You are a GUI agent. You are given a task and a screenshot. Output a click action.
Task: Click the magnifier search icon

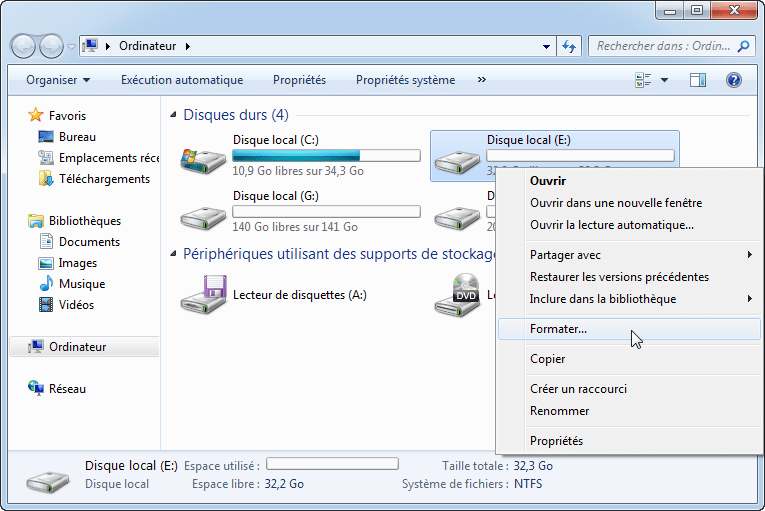pos(744,46)
